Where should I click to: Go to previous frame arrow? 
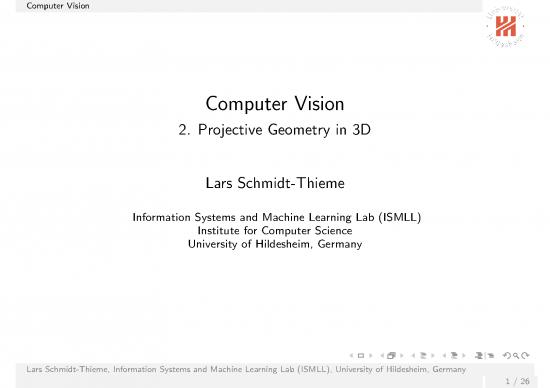382,355
